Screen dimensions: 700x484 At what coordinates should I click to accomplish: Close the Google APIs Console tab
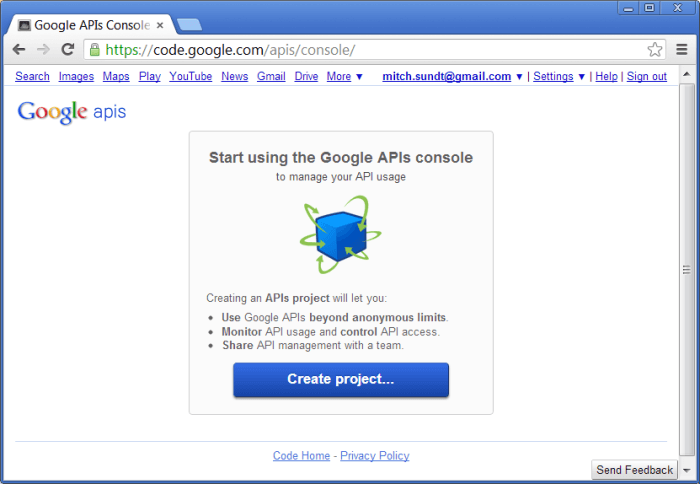pyautogui.click(x=160, y=25)
